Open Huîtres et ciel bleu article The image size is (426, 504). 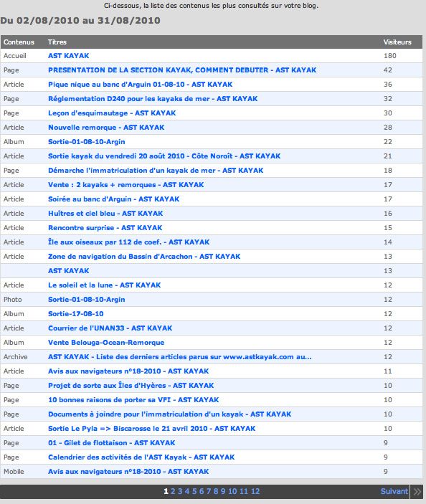(x=105, y=214)
